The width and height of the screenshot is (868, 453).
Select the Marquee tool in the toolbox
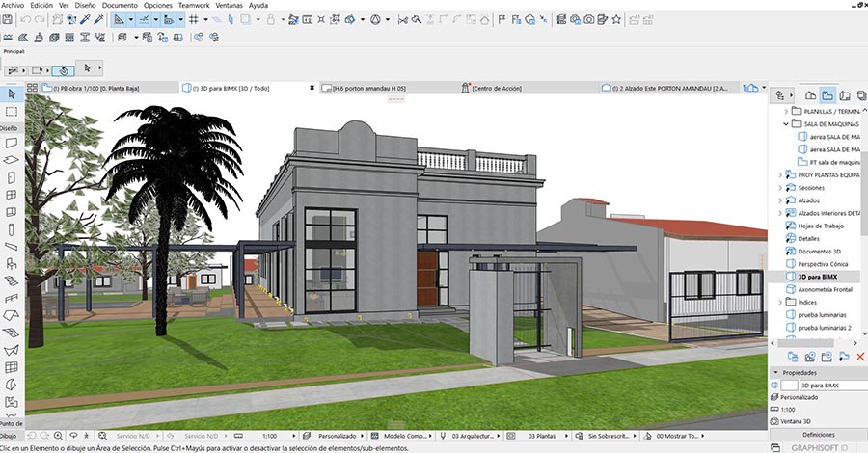[11, 112]
